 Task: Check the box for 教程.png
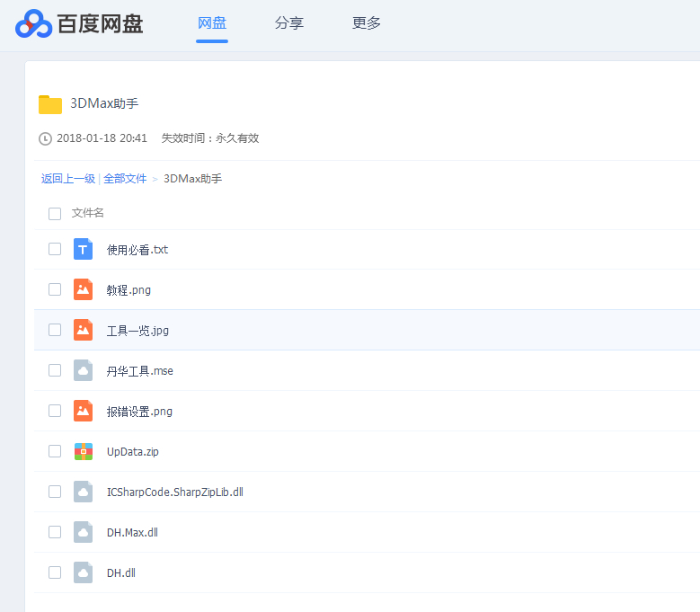point(55,289)
